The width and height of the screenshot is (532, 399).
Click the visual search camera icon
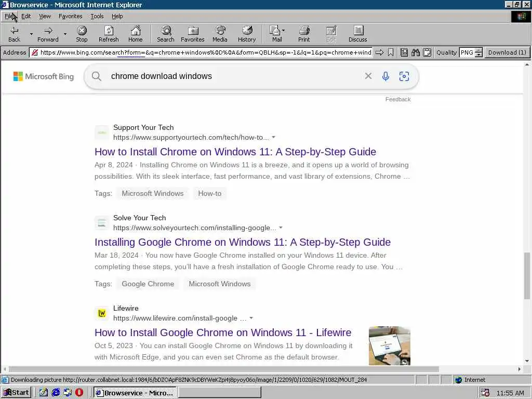coord(404,76)
